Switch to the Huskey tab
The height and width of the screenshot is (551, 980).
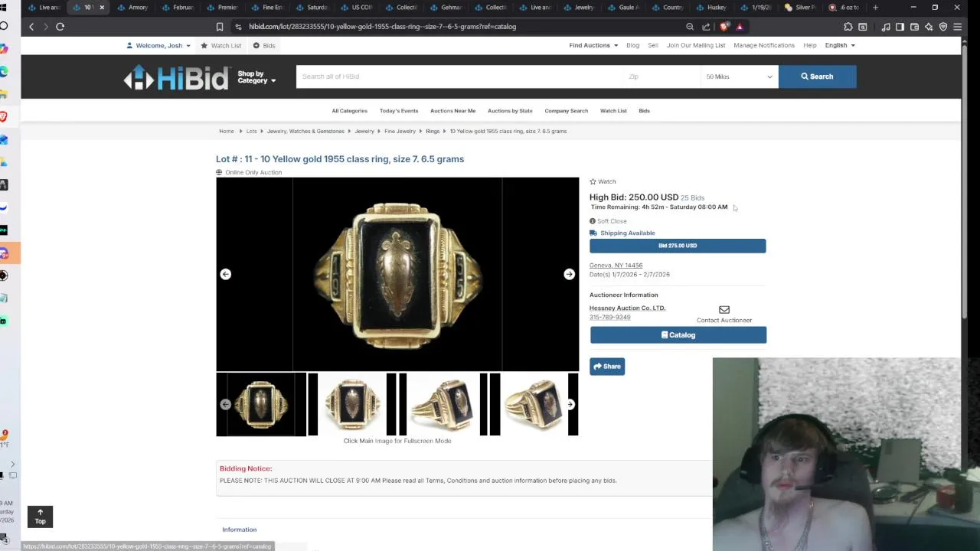[711, 8]
